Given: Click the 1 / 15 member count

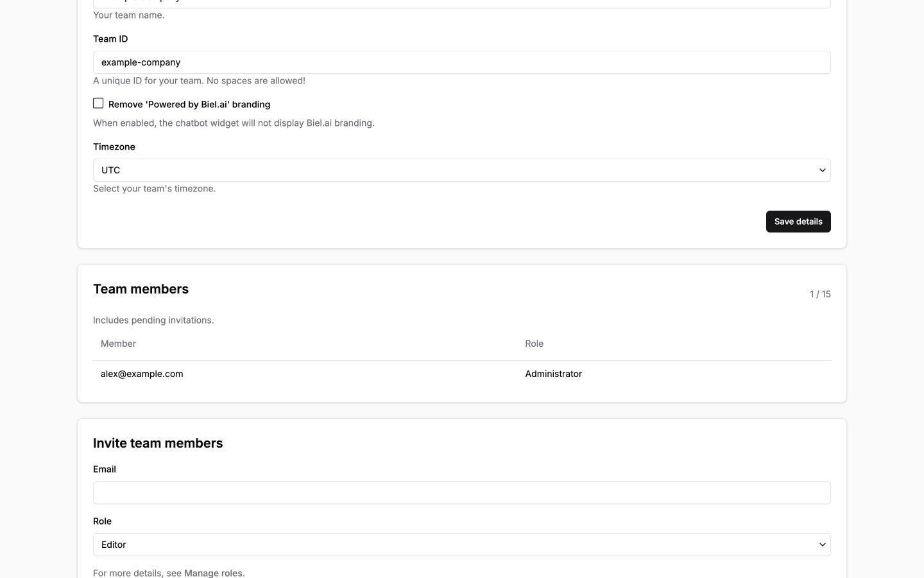Looking at the screenshot, I should [820, 294].
